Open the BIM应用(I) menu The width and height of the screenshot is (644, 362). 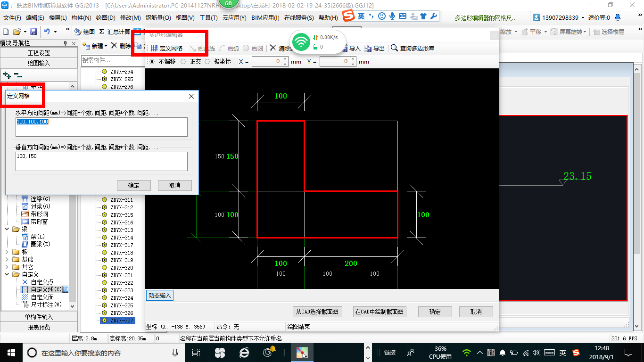[265, 17]
